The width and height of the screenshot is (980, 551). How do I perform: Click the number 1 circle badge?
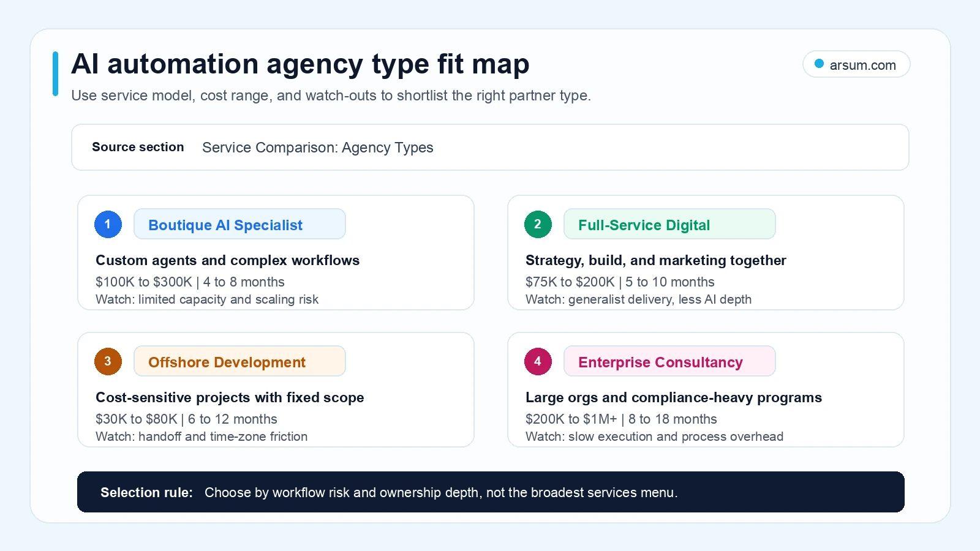[108, 224]
